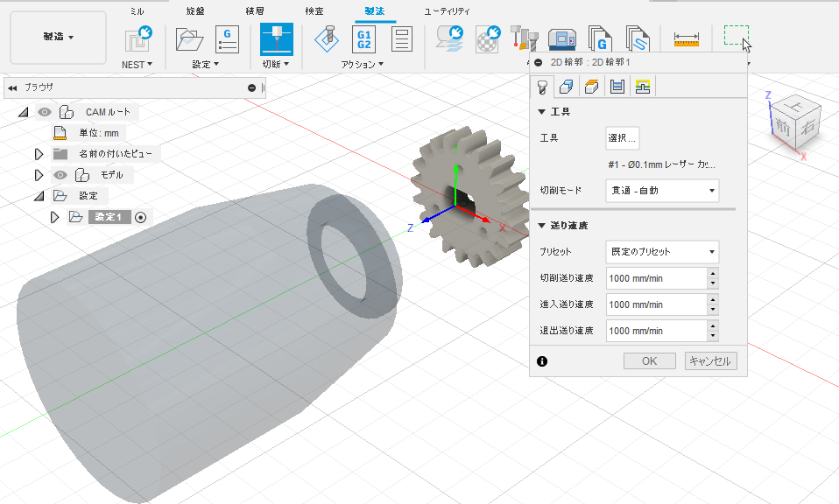
Task: Collapse the ブラウザ panel with the double arrow
Action: pos(12,87)
